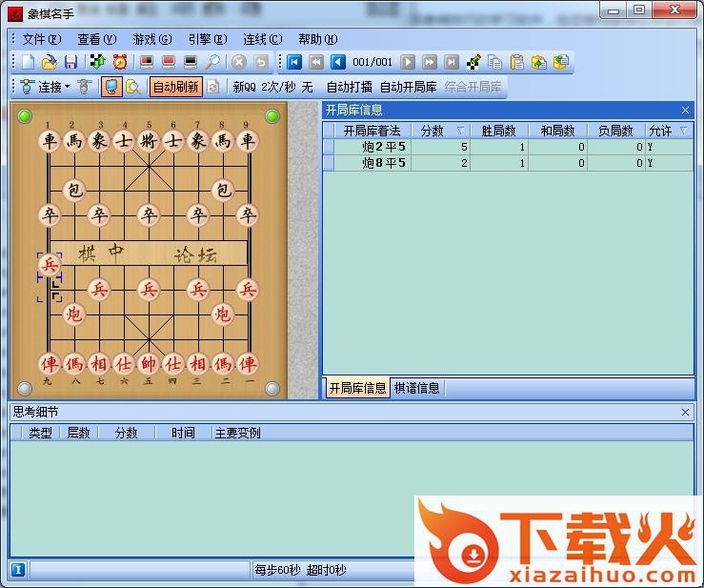Image resolution: width=704 pixels, height=588 pixels.
Task: Close the 思考细节 panel
Action: pyautogui.click(x=685, y=412)
